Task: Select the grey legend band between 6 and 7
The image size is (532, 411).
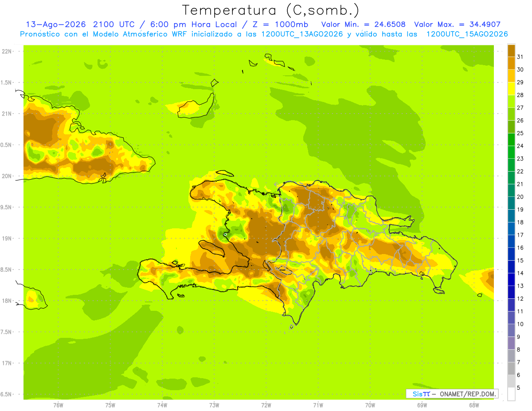Action: point(511,368)
